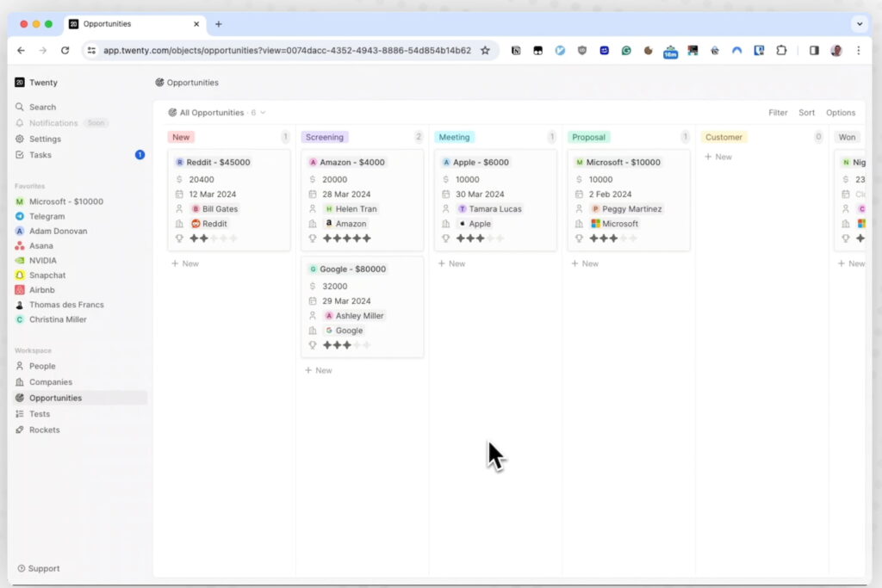The image size is (882, 588).
Task: Open Airbnb favorite entry
Action: [x=35, y=290]
